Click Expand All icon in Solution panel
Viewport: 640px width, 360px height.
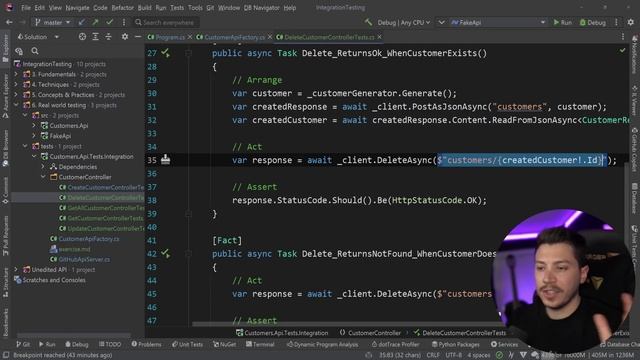click(96, 37)
